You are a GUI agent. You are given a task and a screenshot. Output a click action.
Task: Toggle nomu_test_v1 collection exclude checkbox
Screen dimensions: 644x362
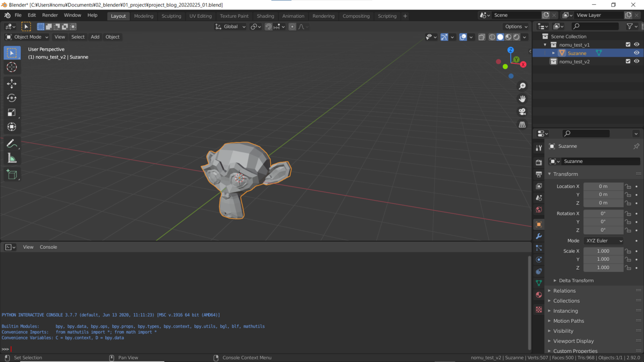tap(628, 45)
